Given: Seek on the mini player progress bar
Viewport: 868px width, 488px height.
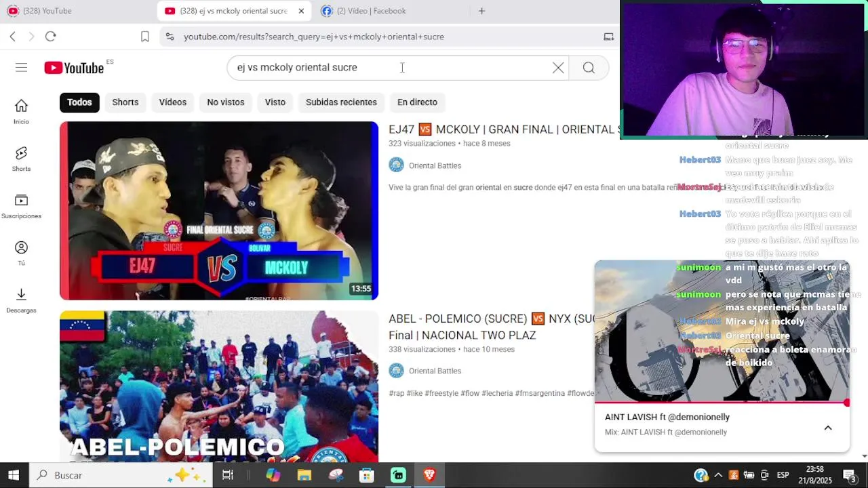Looking at the screenshot, I should pos(722,403).
